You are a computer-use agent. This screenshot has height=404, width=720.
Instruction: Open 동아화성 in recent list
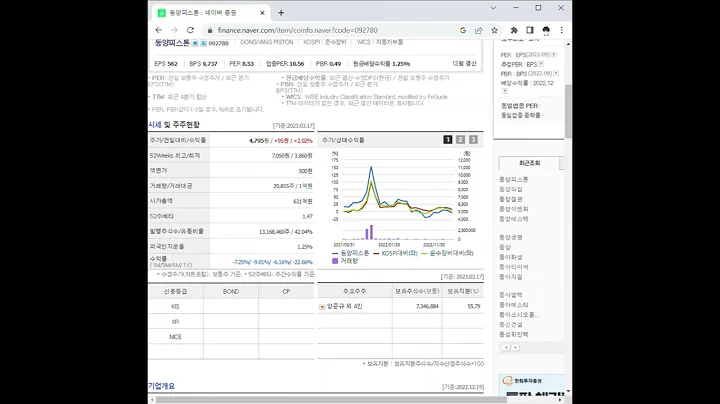pyautogui.click(x=511, y=257)
